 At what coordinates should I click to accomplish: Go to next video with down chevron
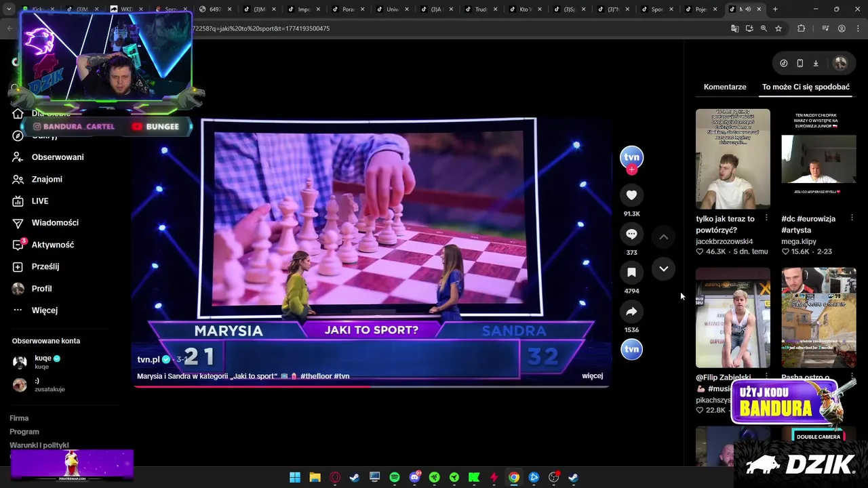point(664,269)
